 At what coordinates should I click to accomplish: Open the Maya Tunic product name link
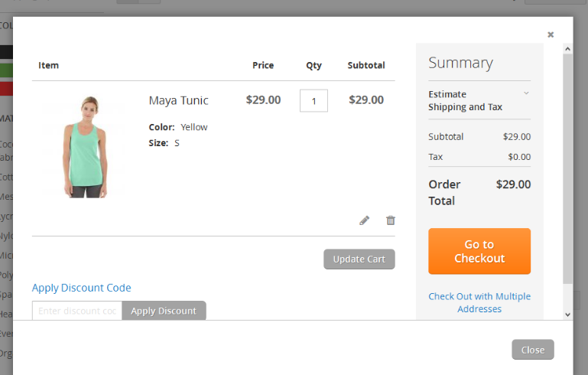pyautogui.click(x=178, y=100)
